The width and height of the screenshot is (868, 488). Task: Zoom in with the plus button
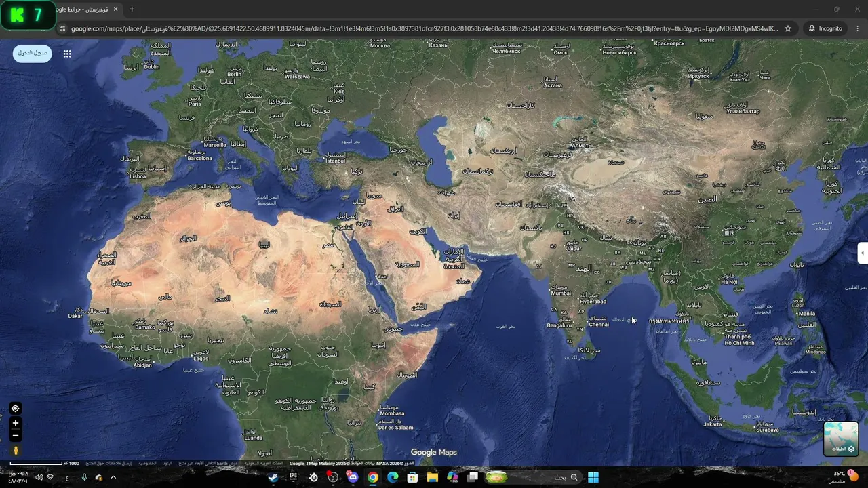tap(16, 423)
